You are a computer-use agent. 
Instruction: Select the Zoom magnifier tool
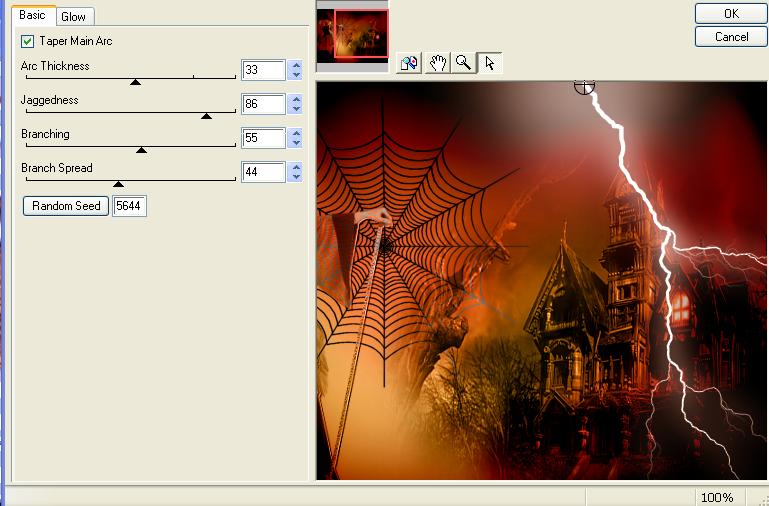pos(463,63)
